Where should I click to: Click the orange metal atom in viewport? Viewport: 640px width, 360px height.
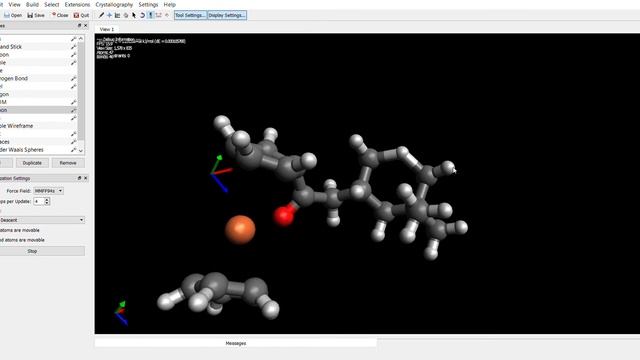240,230
